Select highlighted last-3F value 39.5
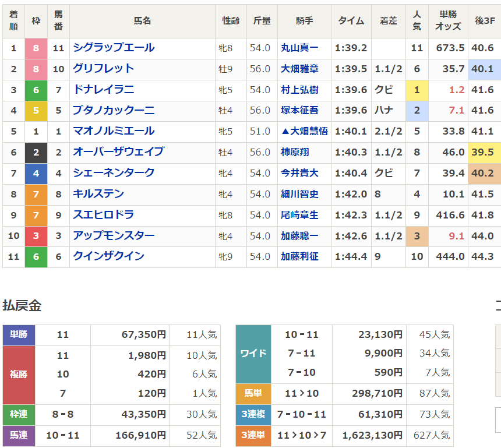Image resolution: width=501 pixels, height=448 pixels. (484, 153)
